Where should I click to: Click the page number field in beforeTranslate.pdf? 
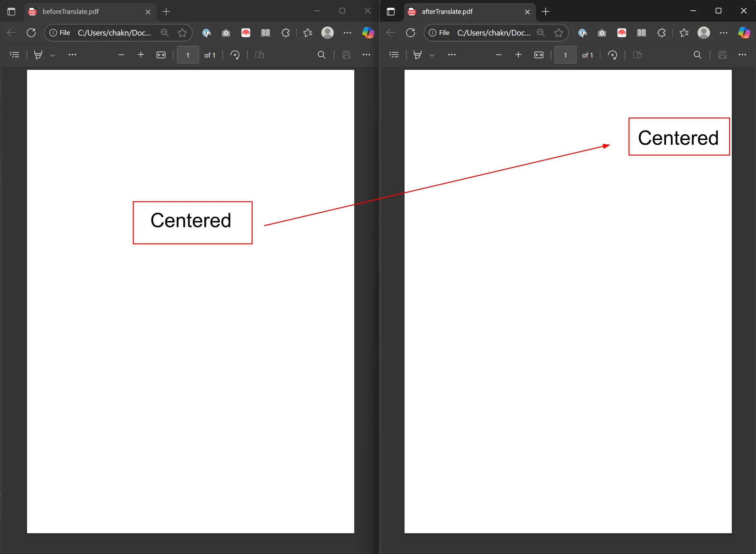[188, 55]
